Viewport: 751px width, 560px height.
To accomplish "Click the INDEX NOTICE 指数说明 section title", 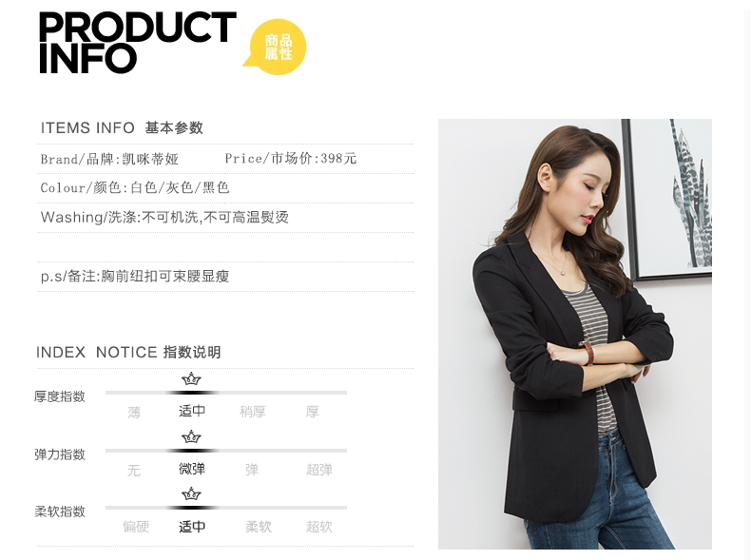I will tap(128, 352).
